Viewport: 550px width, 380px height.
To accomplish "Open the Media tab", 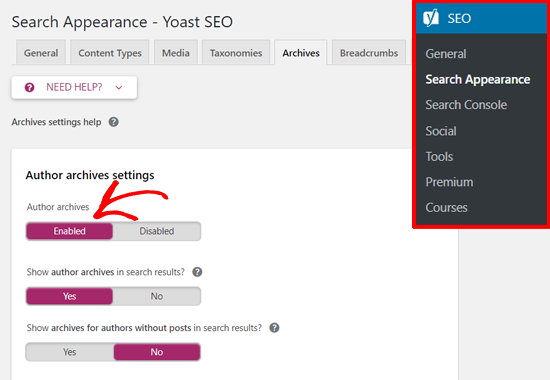I will click(176, 53).
